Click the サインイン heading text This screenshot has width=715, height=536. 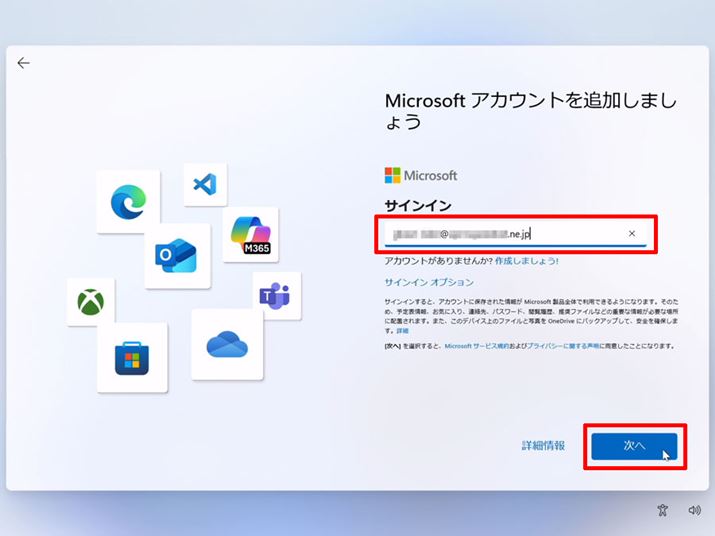coord(418,206)
